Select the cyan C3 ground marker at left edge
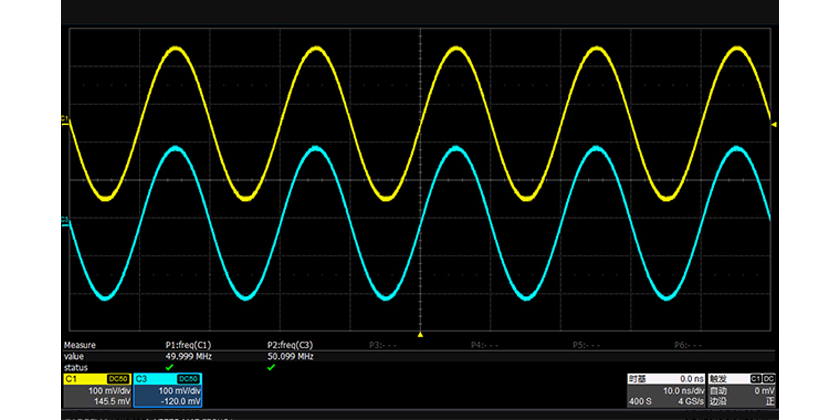The width and height of the screenshot is (840, 420). coord(65,220)
